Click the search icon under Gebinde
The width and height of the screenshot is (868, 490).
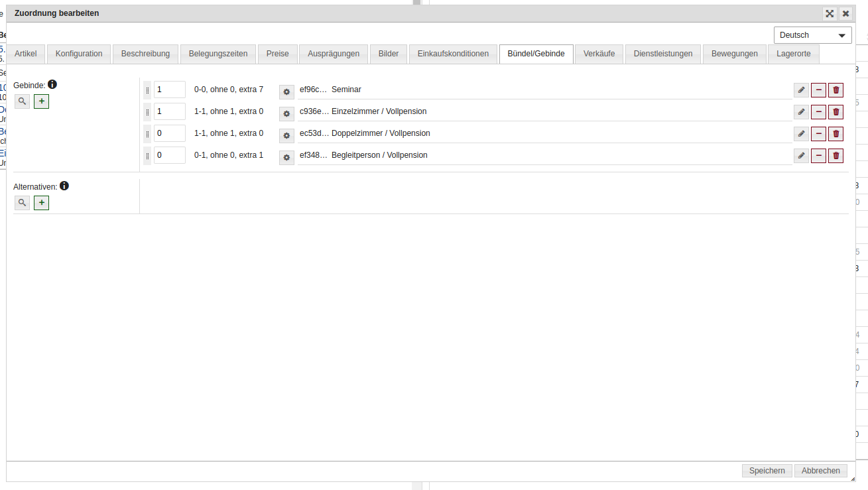point(22,101)
